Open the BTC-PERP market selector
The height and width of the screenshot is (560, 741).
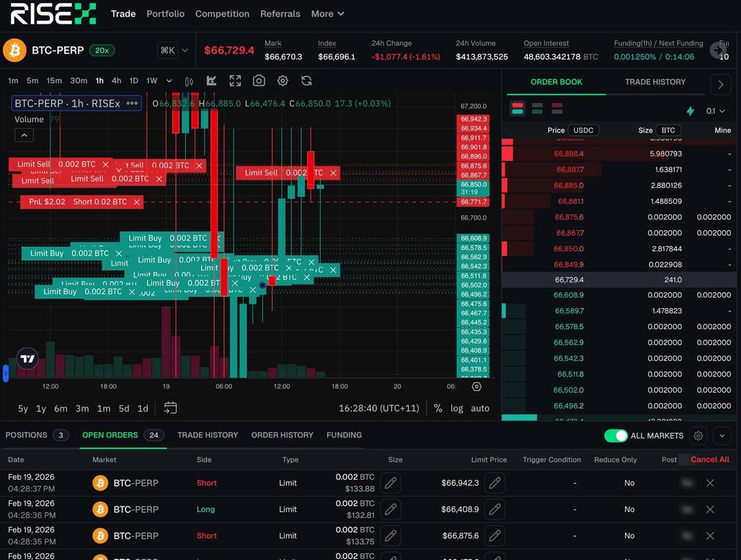pos(58,51)
